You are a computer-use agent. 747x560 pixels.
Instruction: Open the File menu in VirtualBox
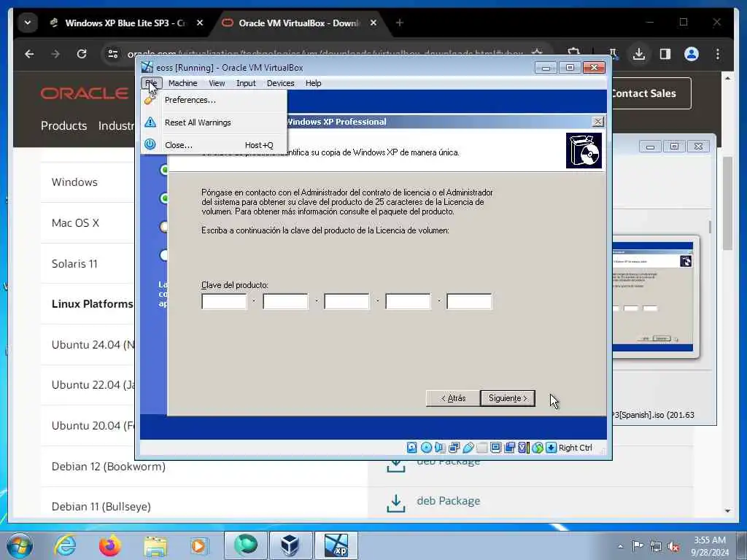(x=152, y=83)
